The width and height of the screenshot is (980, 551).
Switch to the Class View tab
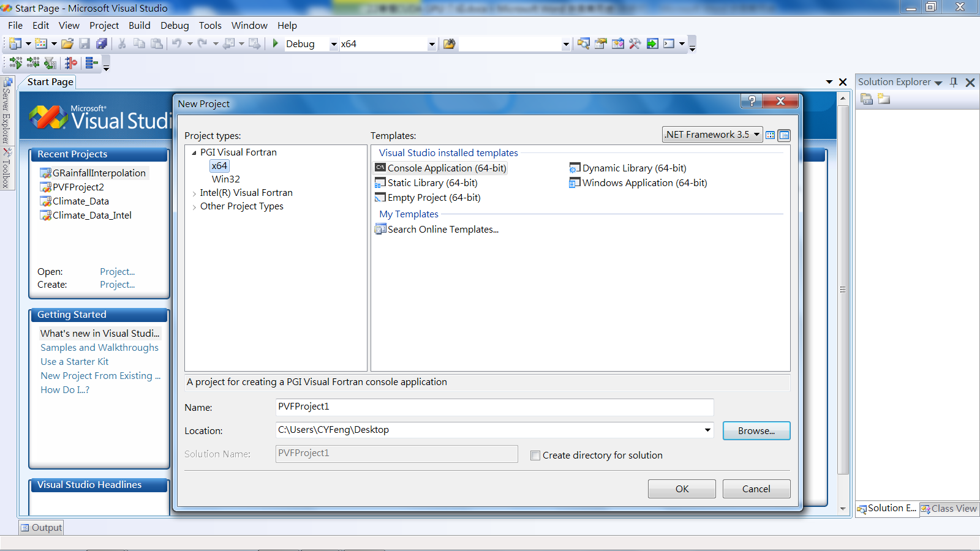pos(949,509)
